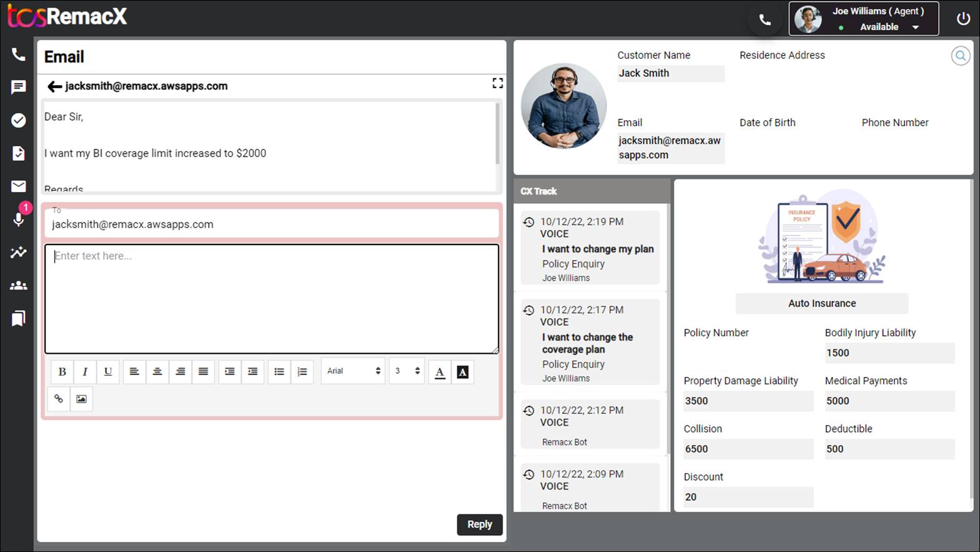
Task: Open the document checkmark icon in the sidebar
Action: point(18,153)
